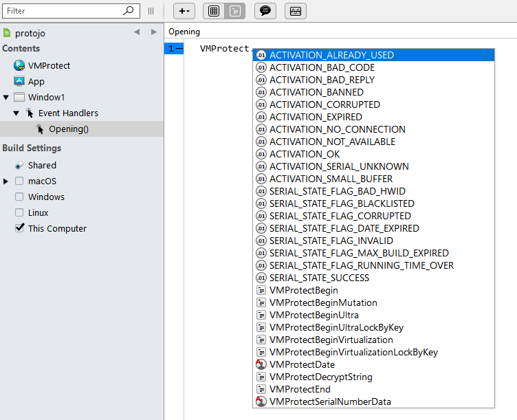The width and height of the screenshot is (517, 420).
Task: Insert the VMProtectBeginMutation method
Action: [x=373, y=302]
